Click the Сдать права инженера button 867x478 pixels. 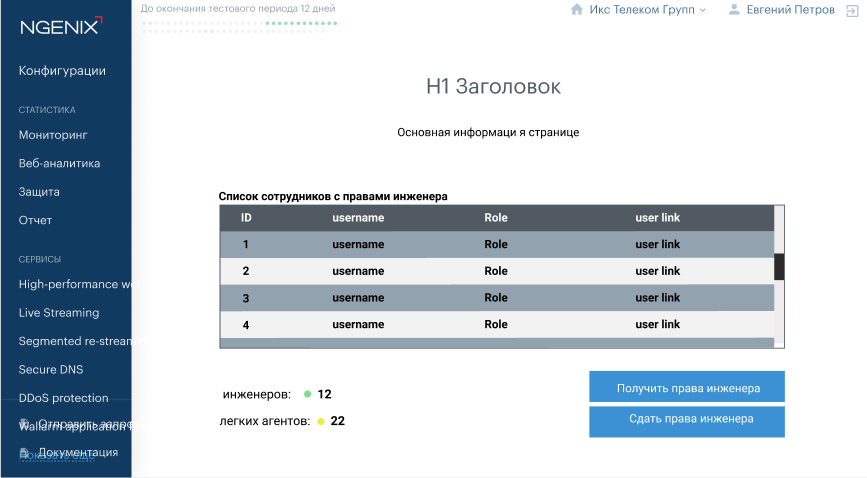[687, 422]
